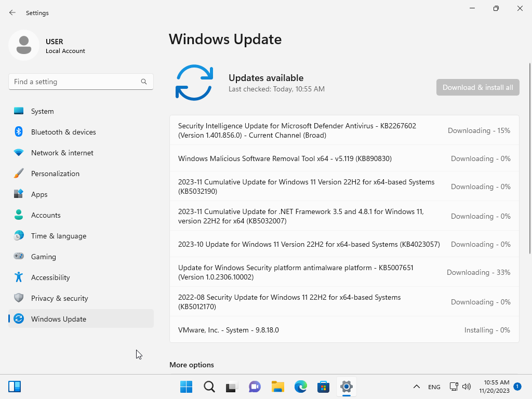
Task: Open the Windows Start menu
Action: point(187,387)
